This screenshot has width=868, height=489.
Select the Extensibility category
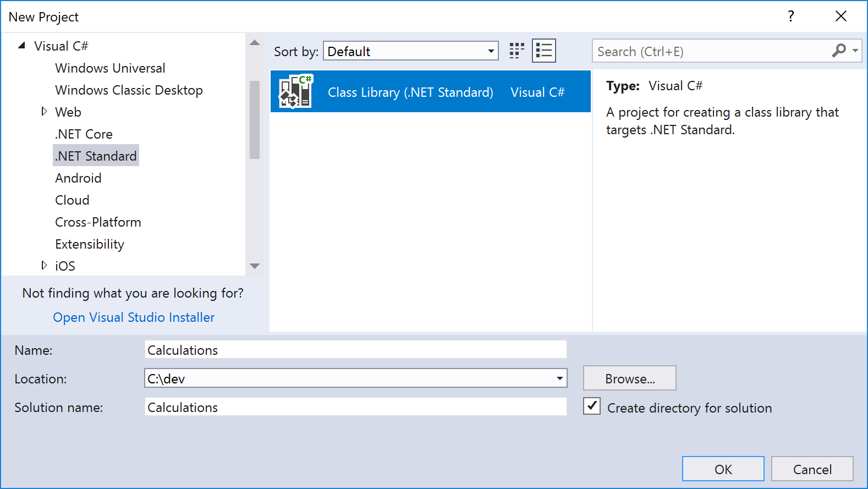[x=90, y=244]
